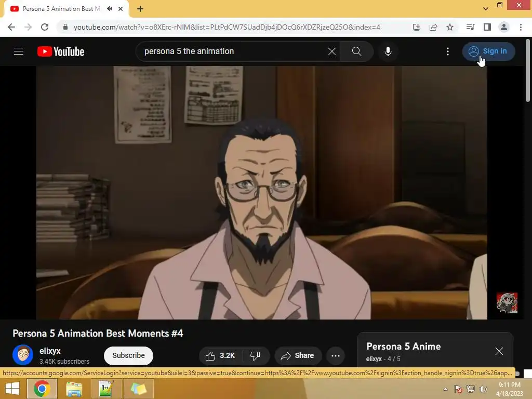Open YouTube settings three-dot menu
The height and width of the screenshot is (399, 532).
pyautogui.click(x=448, y=51)
